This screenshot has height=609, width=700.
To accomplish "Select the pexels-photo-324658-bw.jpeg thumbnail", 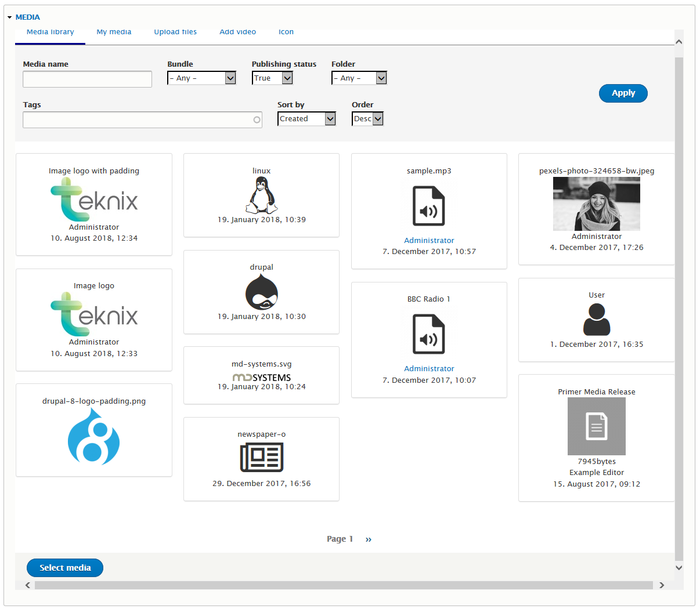I will (x=596, y=203).
